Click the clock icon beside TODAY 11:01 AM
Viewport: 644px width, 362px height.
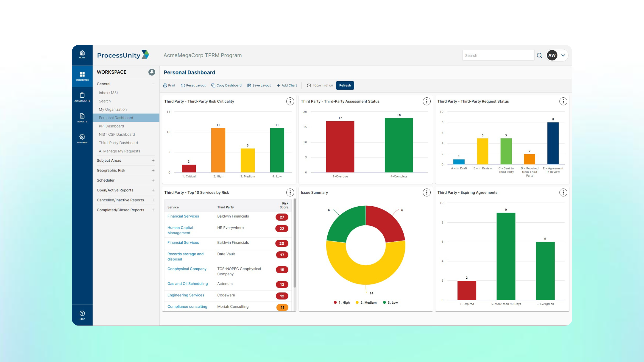[309, 85]
